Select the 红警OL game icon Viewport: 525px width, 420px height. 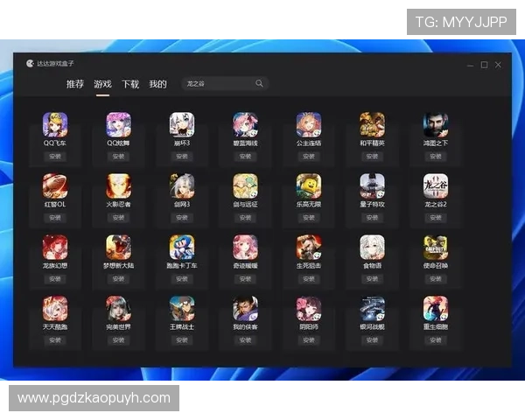pos(55,185)
